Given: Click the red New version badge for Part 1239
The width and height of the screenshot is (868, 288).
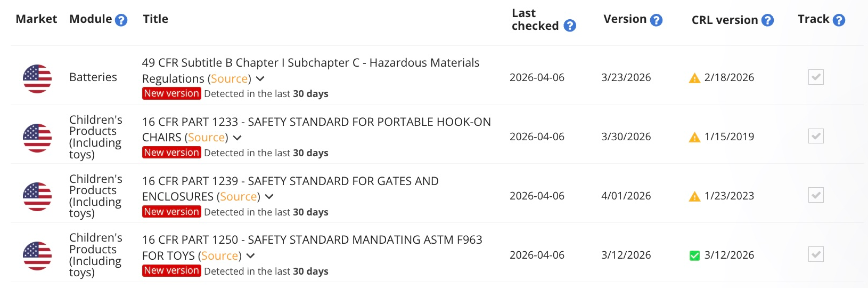Looking at the screenshot, I should 171,212.
